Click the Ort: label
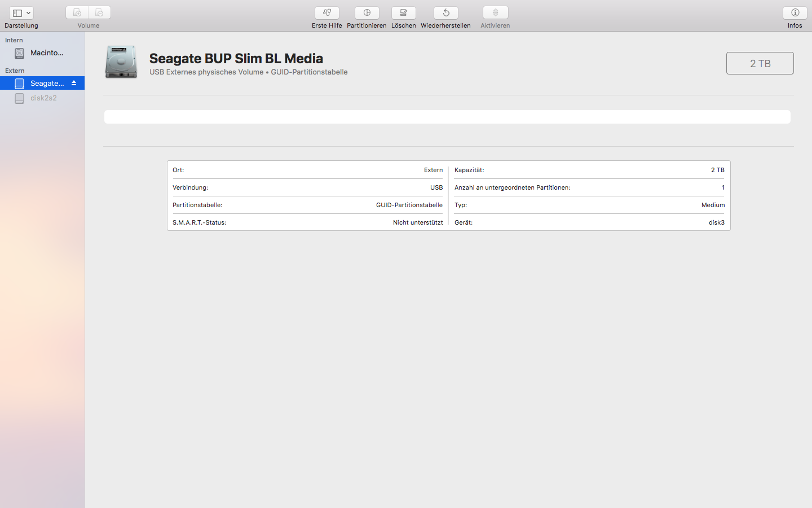The width and height of the screenshot is (812, 508). pyautogui.click(x=178, y=170)
